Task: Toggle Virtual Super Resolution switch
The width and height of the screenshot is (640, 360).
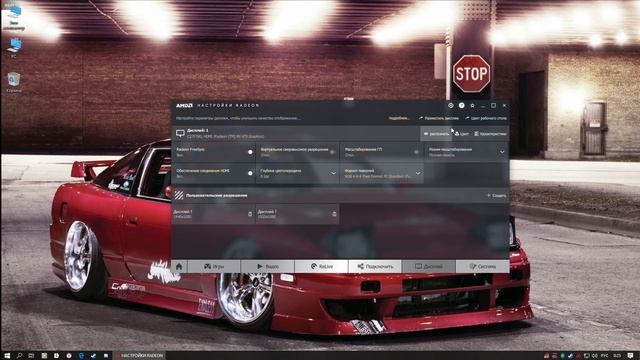Action: (333, 152)
